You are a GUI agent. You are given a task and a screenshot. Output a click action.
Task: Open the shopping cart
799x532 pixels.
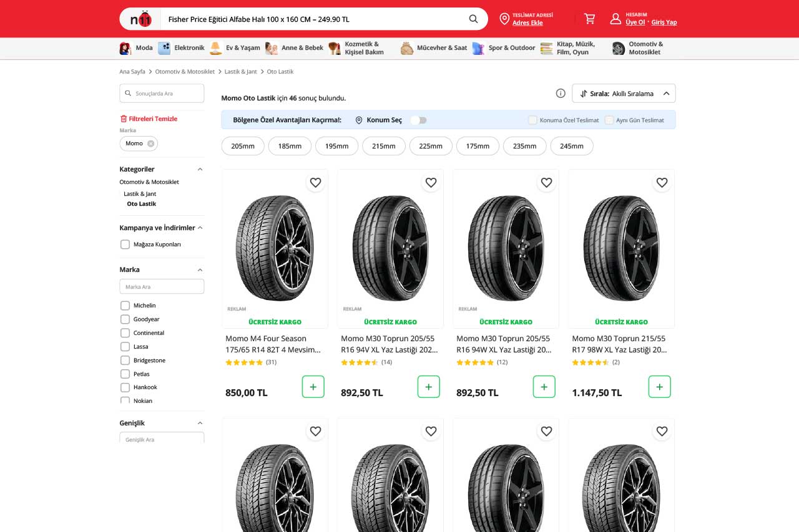(589, 19)
